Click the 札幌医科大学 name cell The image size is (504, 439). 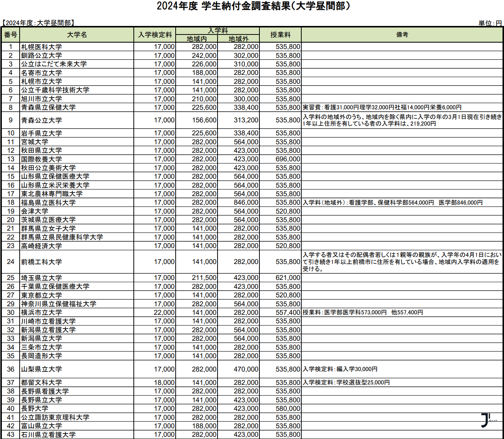coord(42,47)
